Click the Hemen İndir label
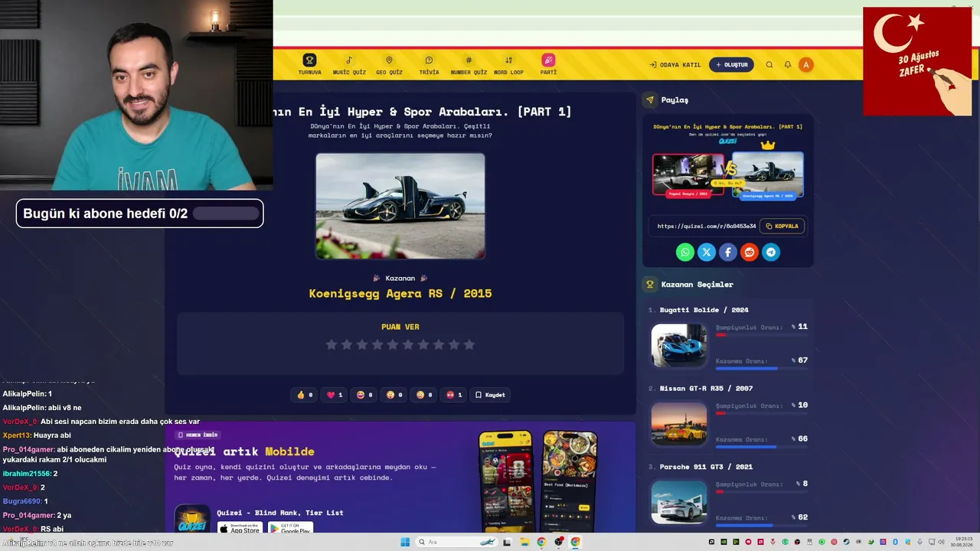 198,435
